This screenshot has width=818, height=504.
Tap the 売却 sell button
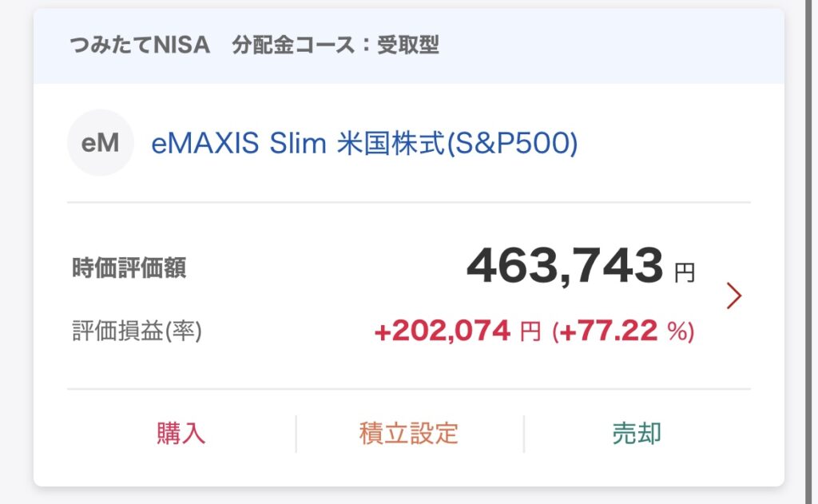click(637, 434)
